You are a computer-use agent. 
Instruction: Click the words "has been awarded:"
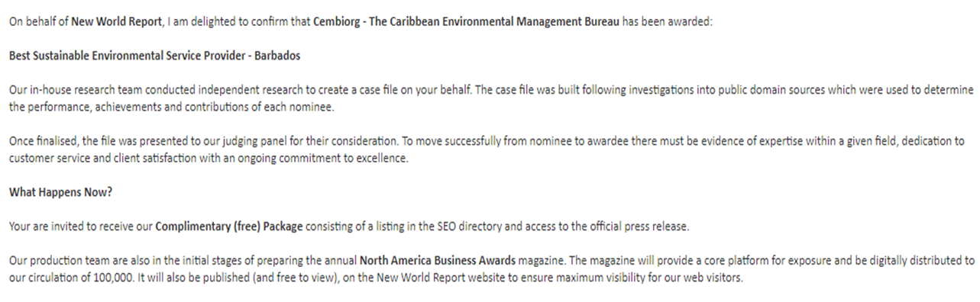(668, 21)
